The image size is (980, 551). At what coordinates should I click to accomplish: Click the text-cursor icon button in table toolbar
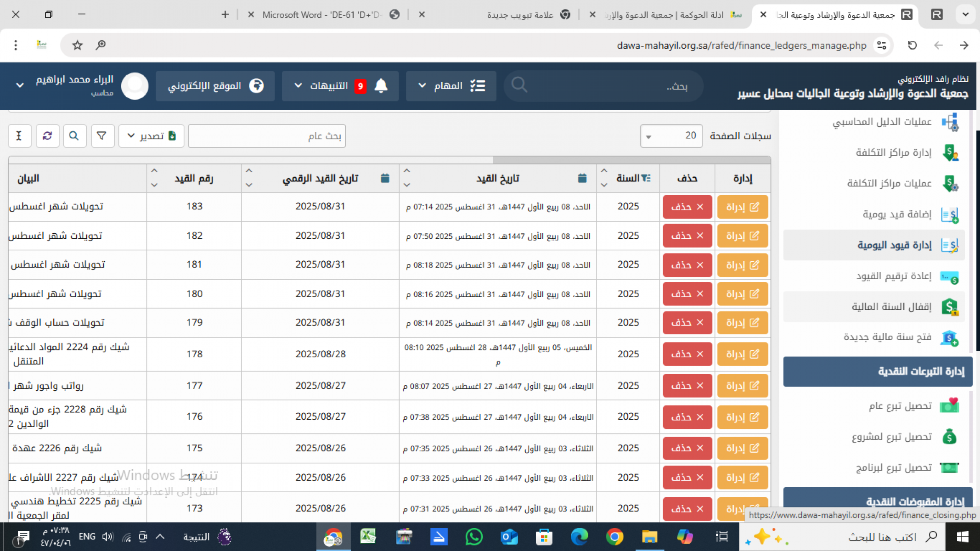pyautogui.click(x=19, y=136)
